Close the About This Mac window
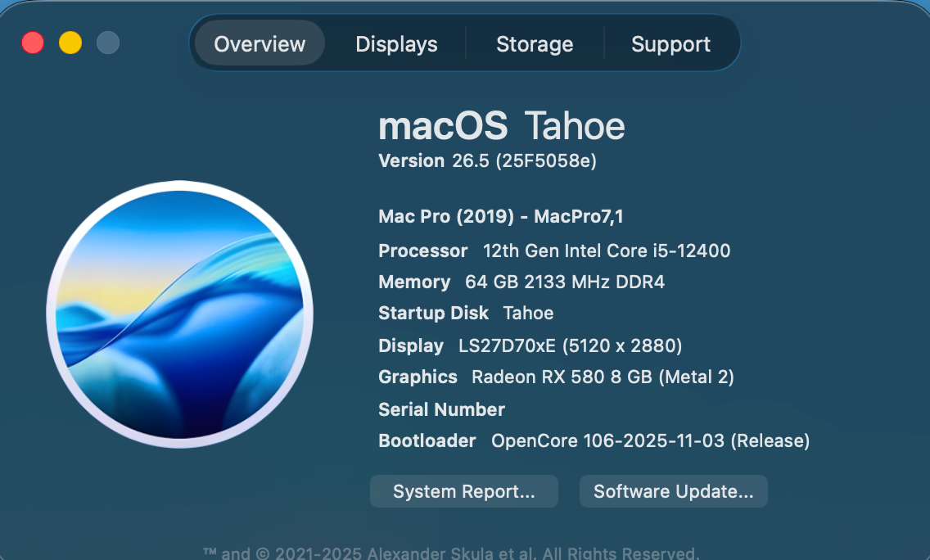 33,43
